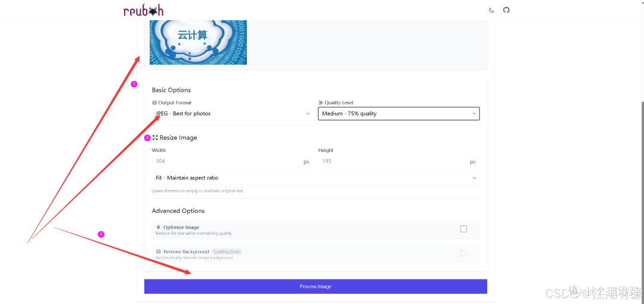Click the Remove Background label
644x304 pixels.
click(x=186, y=252)
